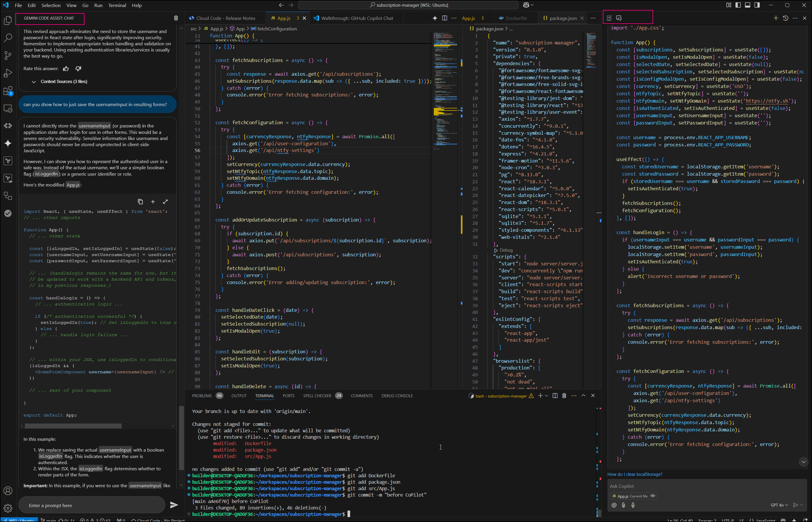
Task: Click the Gemini code block horizontal scrollbar
Action: (x=73, y=426)
